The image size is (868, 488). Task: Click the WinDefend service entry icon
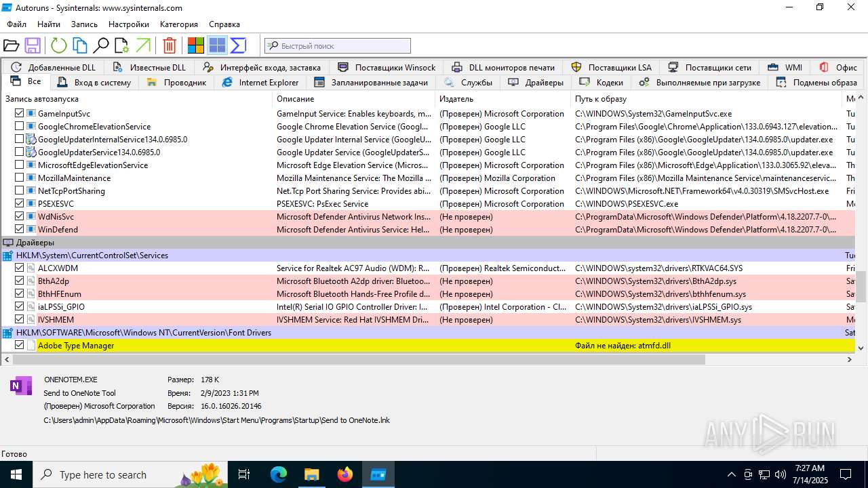point(31,229)
